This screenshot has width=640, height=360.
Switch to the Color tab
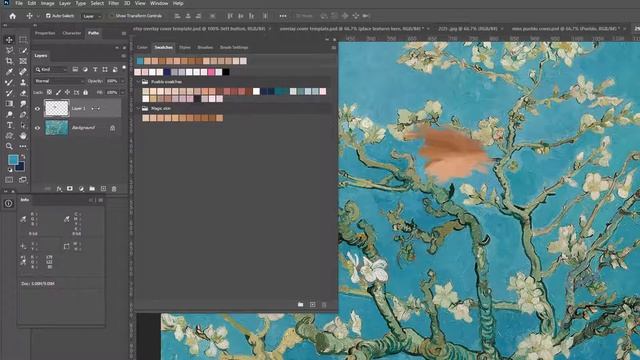pyautogui.click(x=142, y=47)
